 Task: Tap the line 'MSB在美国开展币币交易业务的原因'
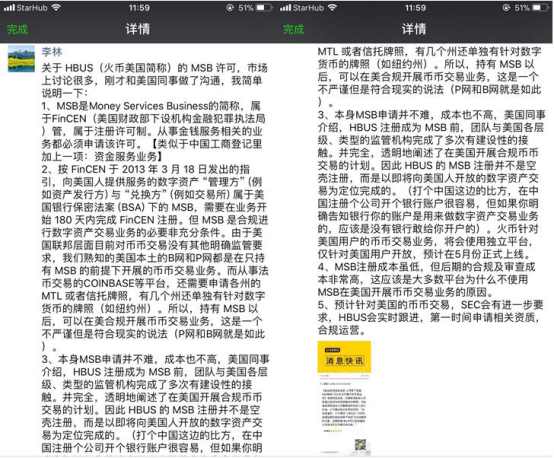(x=406, y=292)
